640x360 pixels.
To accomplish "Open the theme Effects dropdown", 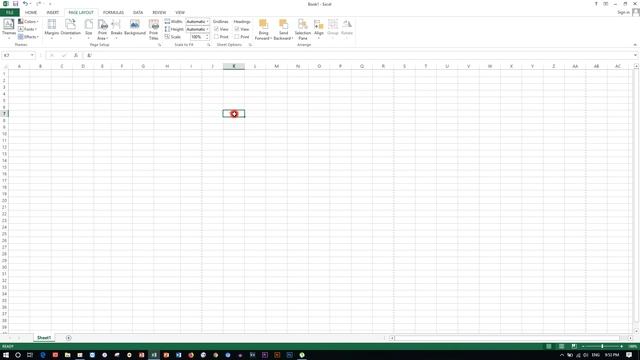I will (x=28, y=37).
